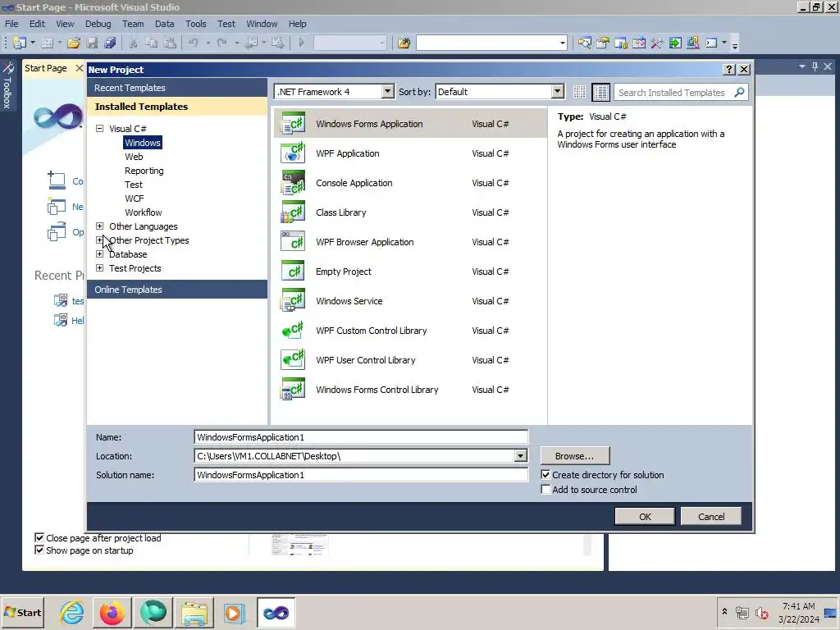Screen dimensions: 840x630
Task: Open the Toolbox side panel
Action: (x=7, y=85)
